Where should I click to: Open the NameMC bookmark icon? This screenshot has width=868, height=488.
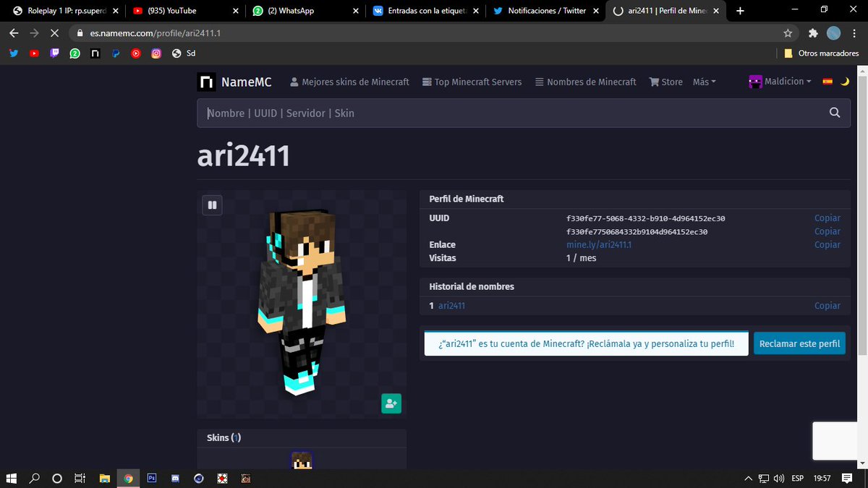point(95,53)
